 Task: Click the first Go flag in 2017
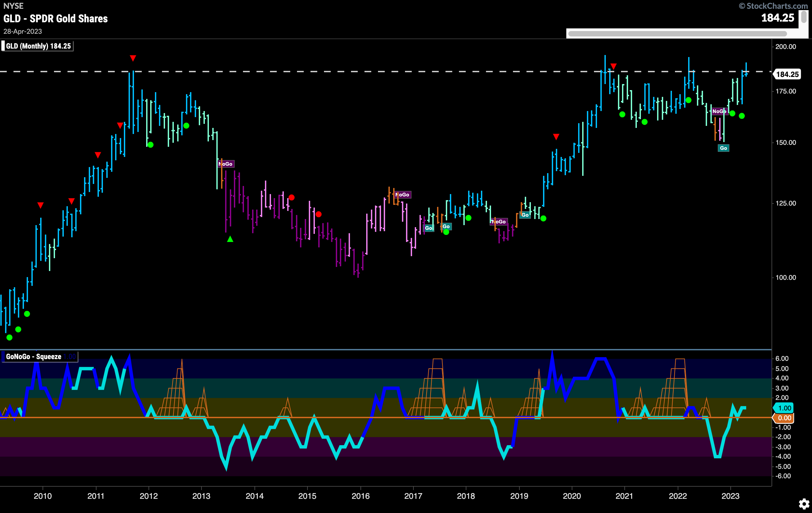[x=429, y=228]
